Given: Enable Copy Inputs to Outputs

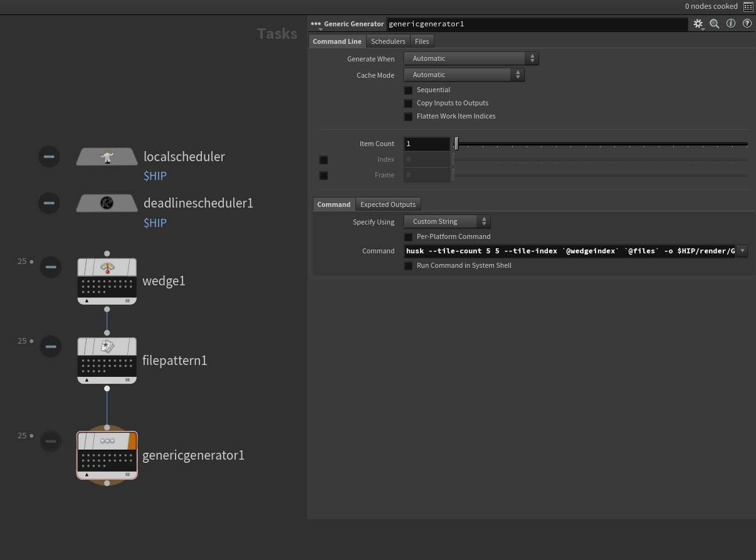Looking at the screenshot, I should [x=408, y=103].
